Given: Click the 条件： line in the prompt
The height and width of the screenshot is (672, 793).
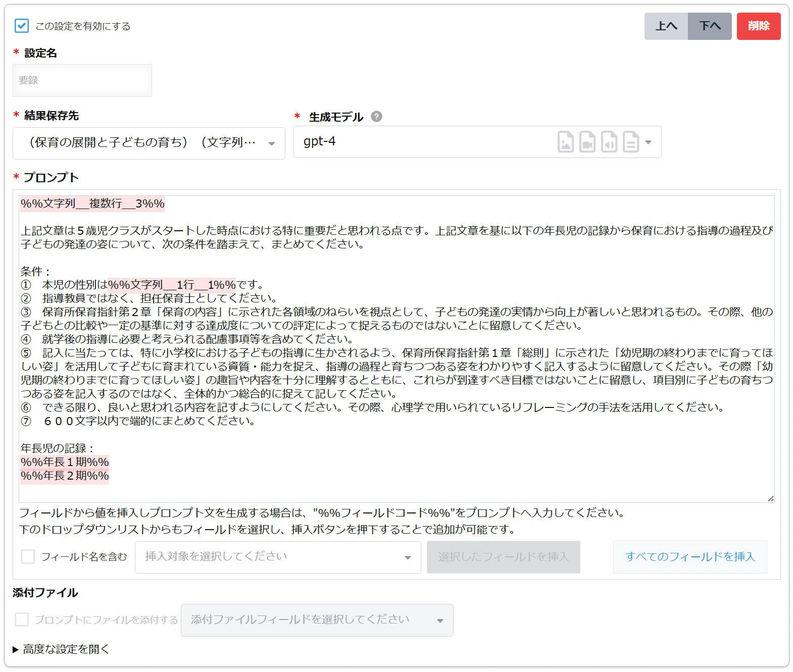Looking at the screenshot, I should 35,271.
